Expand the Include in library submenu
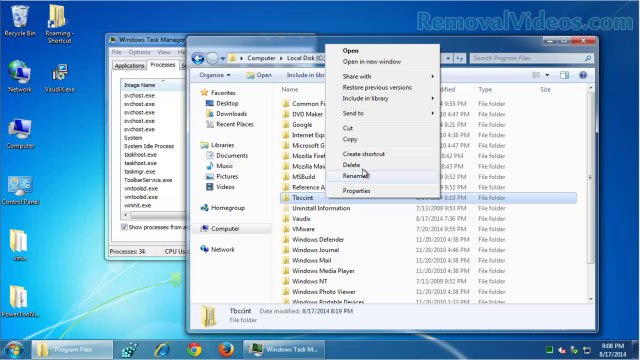The image size is (640, 360). [383, 98]
